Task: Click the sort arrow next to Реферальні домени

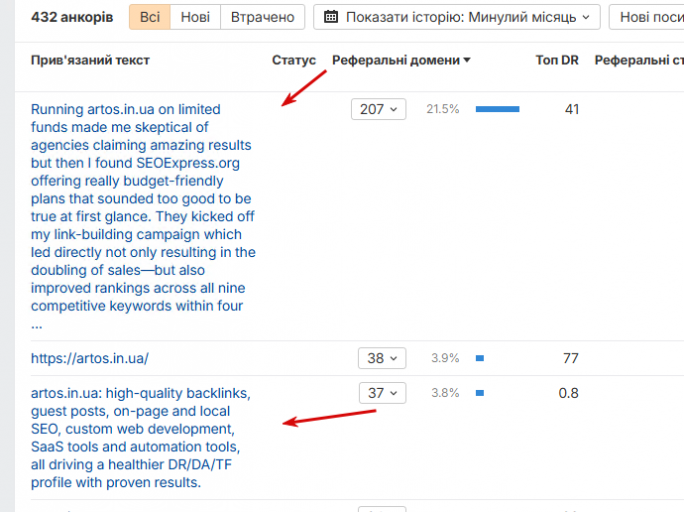Action: point(467,60)
